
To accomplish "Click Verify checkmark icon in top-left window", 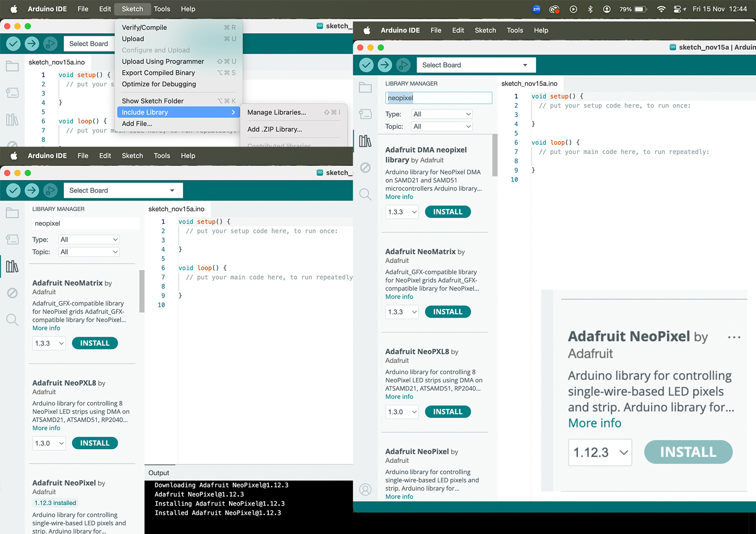I will 13,44.
